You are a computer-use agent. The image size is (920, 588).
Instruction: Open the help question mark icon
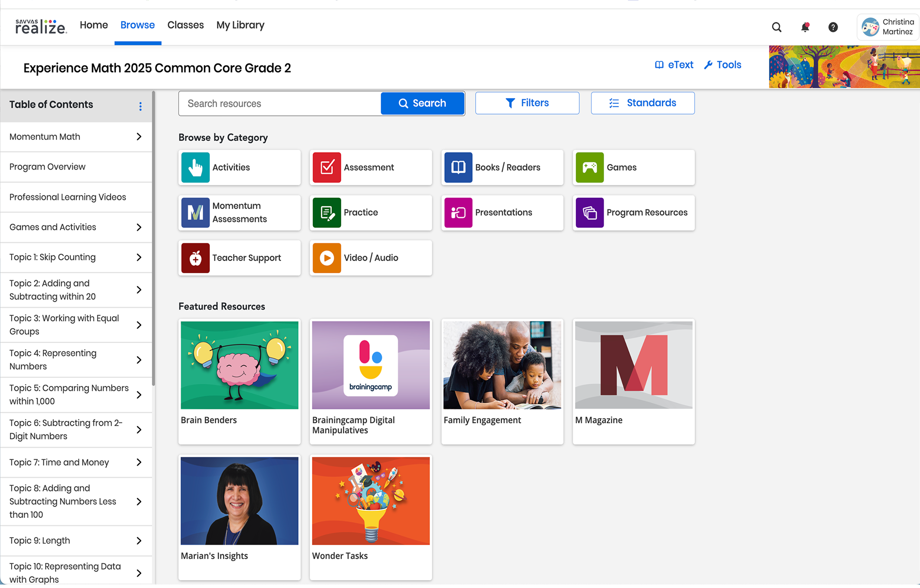tap(833, 27)
